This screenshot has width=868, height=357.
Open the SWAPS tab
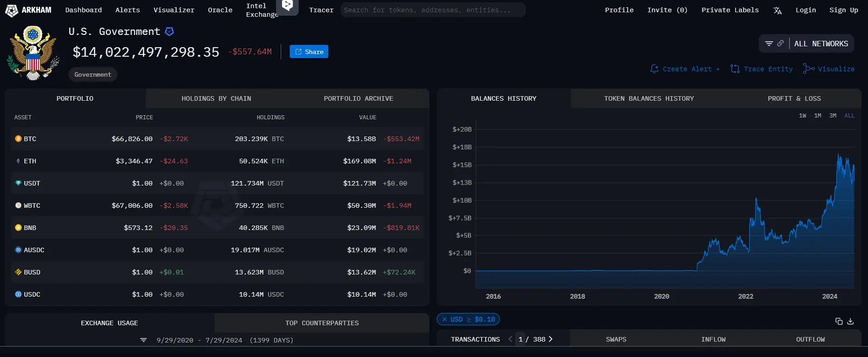pyautogui.click(x=616, y=339)
